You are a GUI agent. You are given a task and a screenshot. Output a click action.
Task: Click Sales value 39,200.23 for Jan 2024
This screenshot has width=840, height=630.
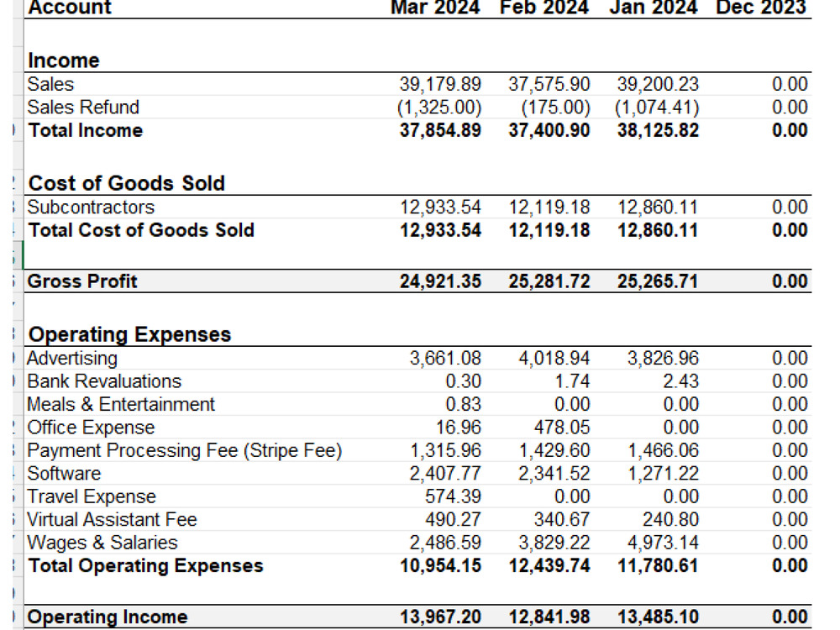[x=658, y=84]
